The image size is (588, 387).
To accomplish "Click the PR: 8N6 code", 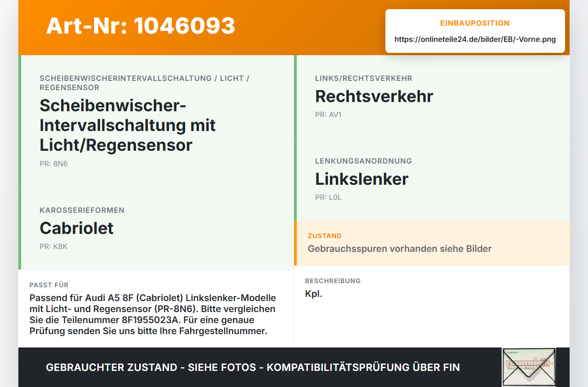I will pyautogui.click(x=54, y=164).
